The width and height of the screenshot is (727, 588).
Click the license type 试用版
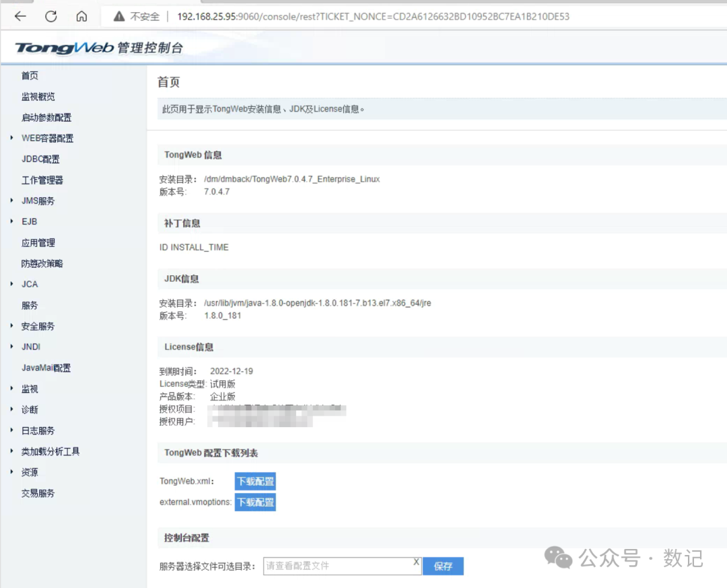[x=223, y=384]
